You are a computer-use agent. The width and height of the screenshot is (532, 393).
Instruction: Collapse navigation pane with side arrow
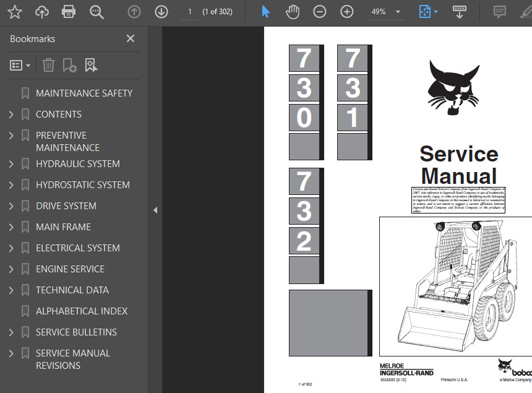[155, 210]
